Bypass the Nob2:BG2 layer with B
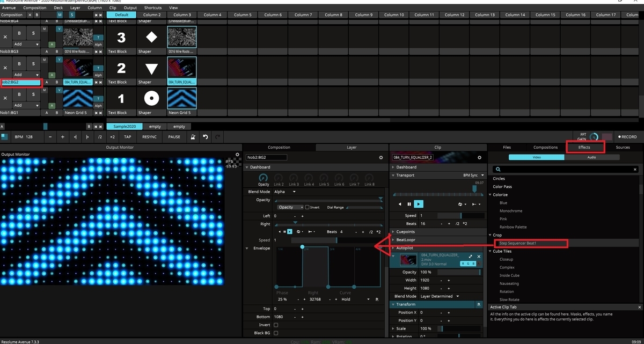The height and width of the screenshot is (344, 644). point(19,64)
